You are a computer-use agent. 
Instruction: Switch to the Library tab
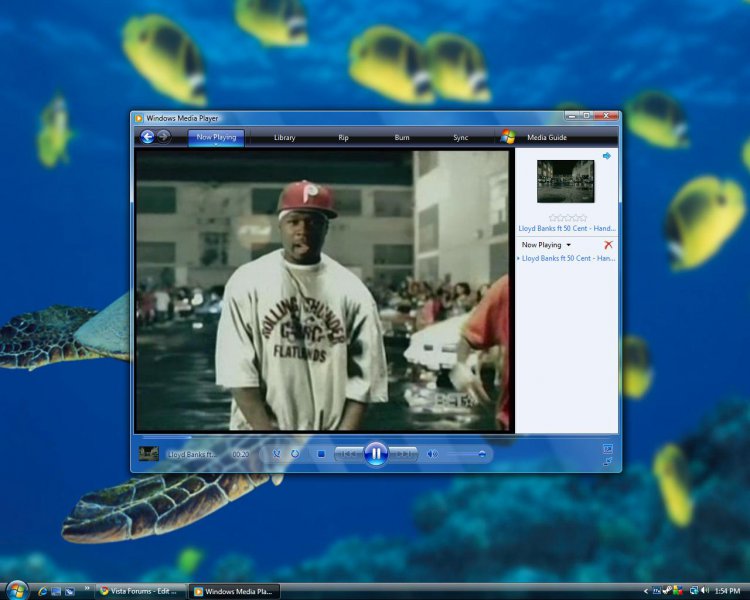click(x=285, y=137)
